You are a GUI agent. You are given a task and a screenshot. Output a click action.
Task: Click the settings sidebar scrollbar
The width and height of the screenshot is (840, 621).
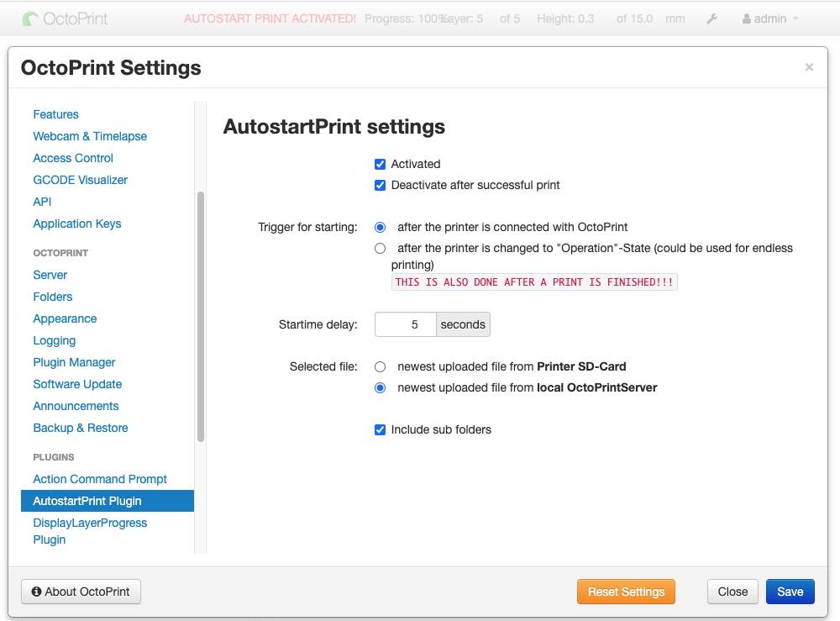[x=201, y=316]
